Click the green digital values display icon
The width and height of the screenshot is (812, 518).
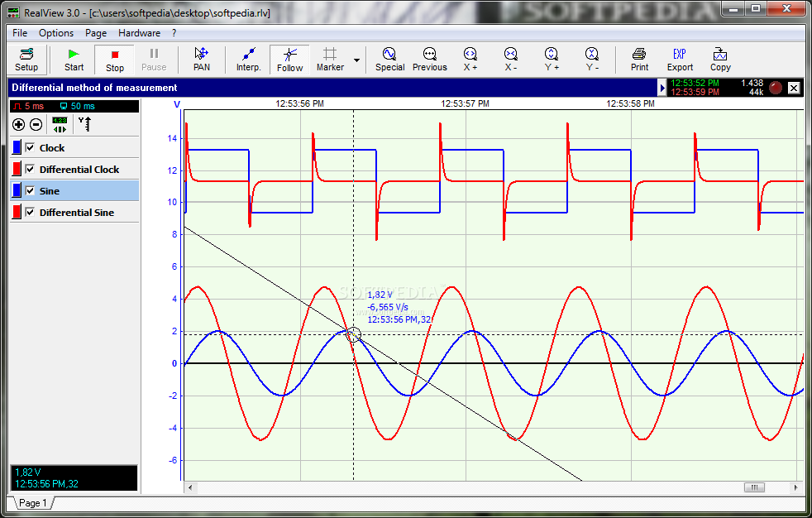click(x=60, y=124)
